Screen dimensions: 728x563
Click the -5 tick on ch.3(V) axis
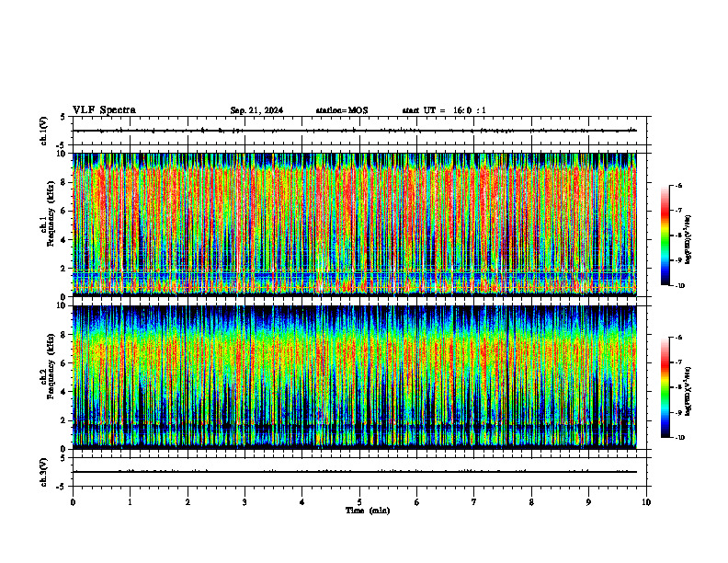coord(61,487)
